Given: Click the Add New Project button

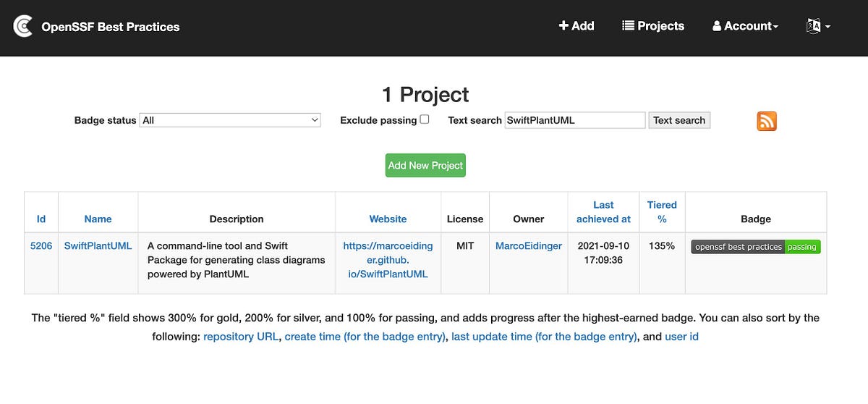Looking at the screenshot, I should (425, 165).
